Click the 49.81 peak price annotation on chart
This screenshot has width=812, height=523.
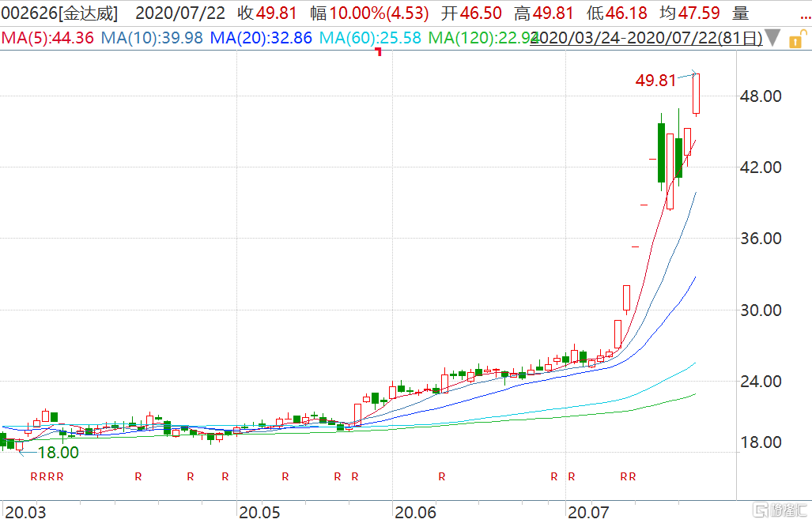tap(655, 81)
